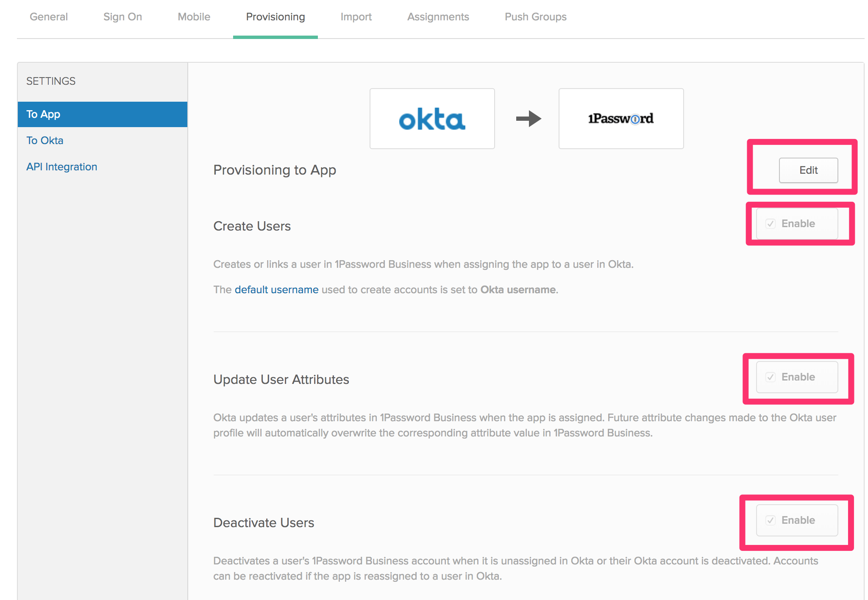868x600 pixels.
Task: Toggle Update User Attributes Enable checkbox
Action: coord(771,377)
